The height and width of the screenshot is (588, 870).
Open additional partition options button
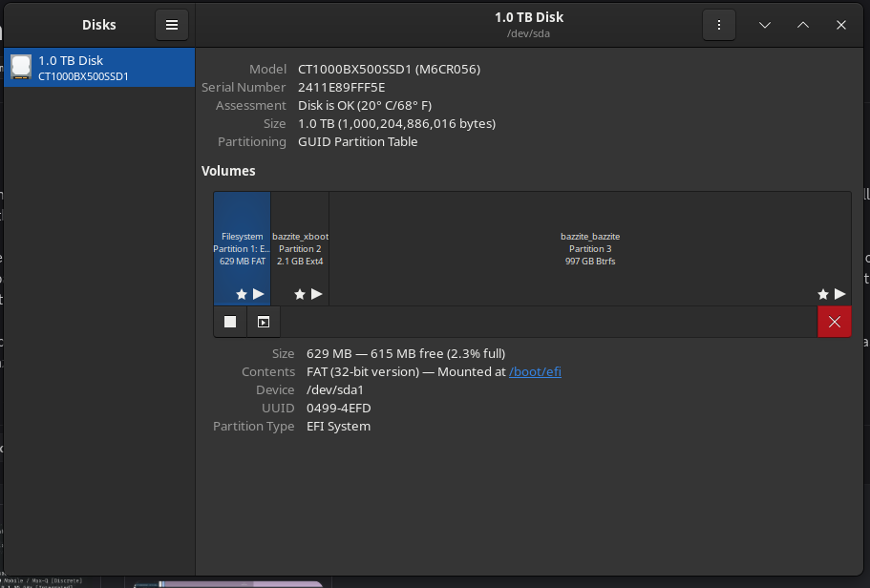pyautogui.click(x=264, y=322)
